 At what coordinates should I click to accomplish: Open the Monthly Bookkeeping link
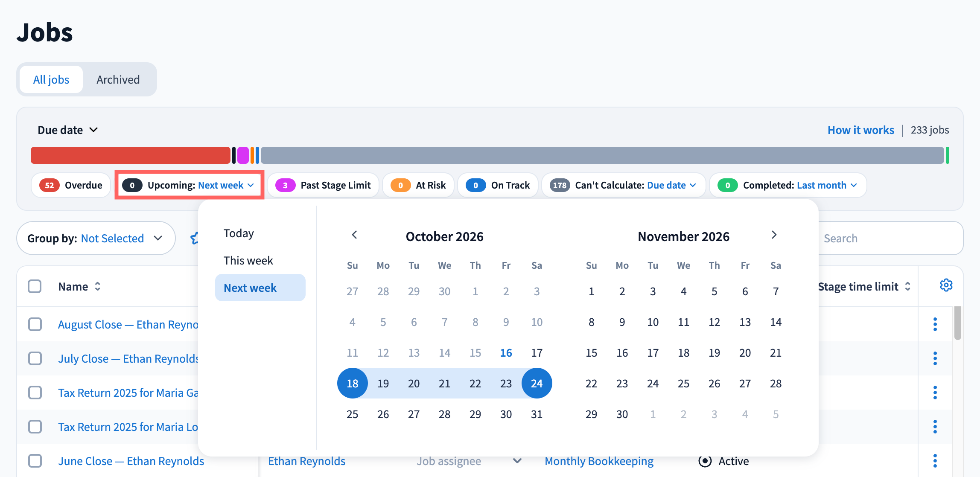[599, 461]
